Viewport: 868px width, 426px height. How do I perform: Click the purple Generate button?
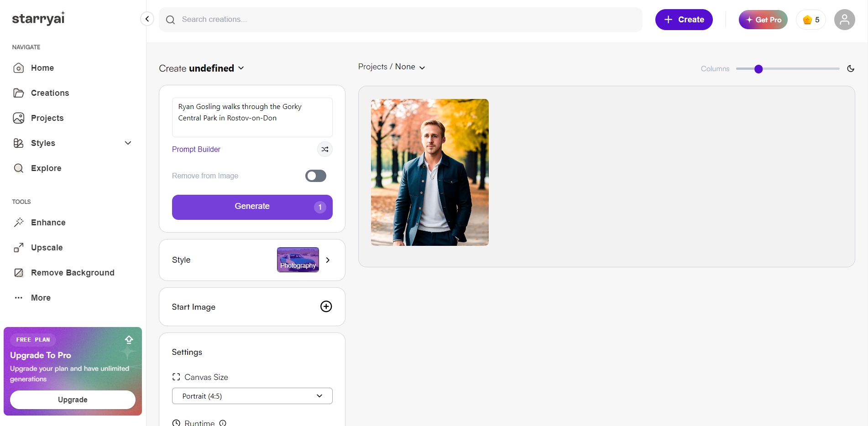252,207
